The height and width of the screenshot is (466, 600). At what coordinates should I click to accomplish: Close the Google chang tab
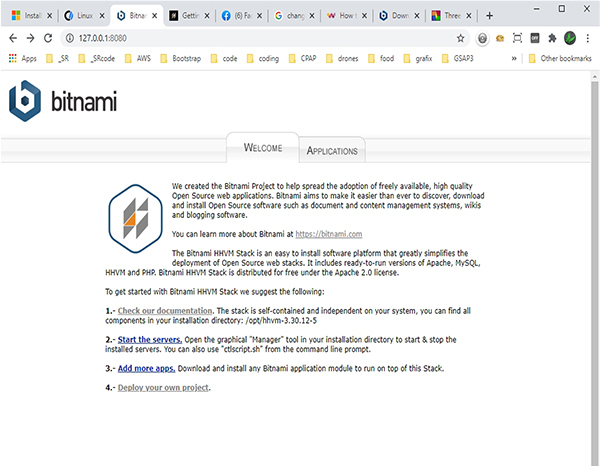(x=311, y=16)
